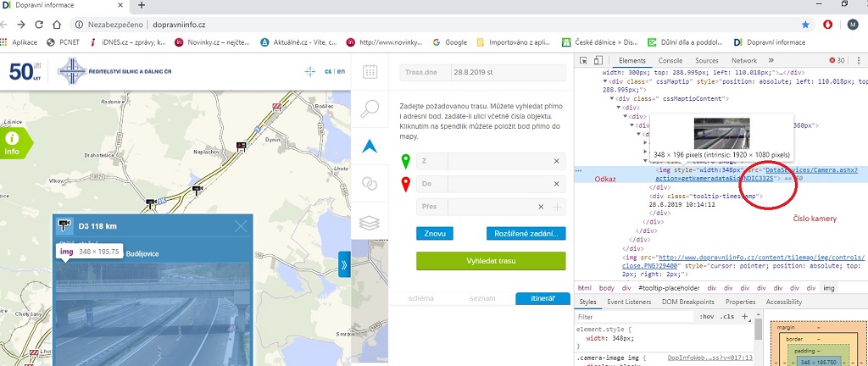Screen dimensions: 868x366
Task: Open the České dálnice bookmark
Action: 599,42
